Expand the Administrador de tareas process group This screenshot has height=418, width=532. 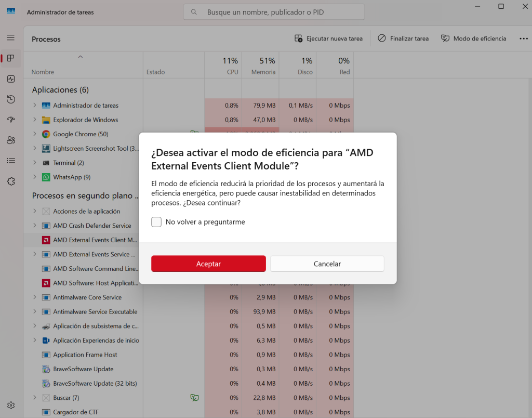coord(35,105)
